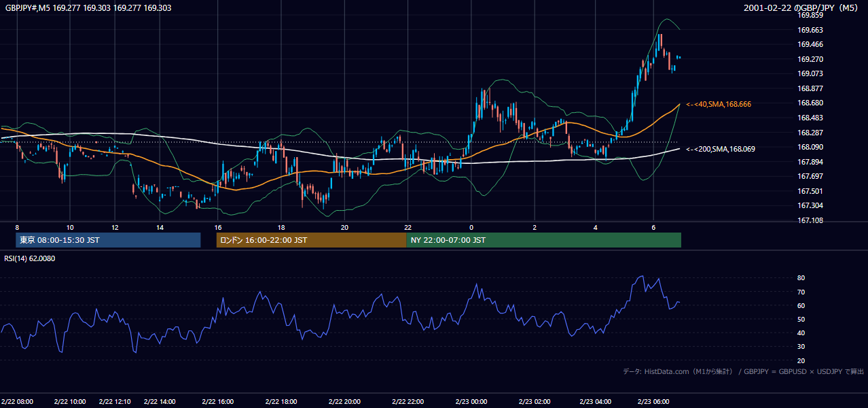Click price axis value 169.663
The height and width of the screenshot is (408, 868).
(x=810, y=30)
